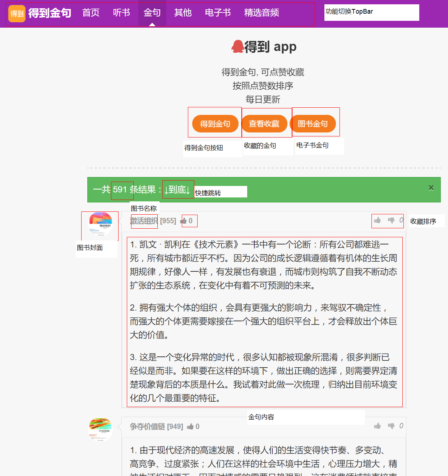Jump to bottom via ↓到底↓ link
448x476 pixels.
[x=177, y=190]
